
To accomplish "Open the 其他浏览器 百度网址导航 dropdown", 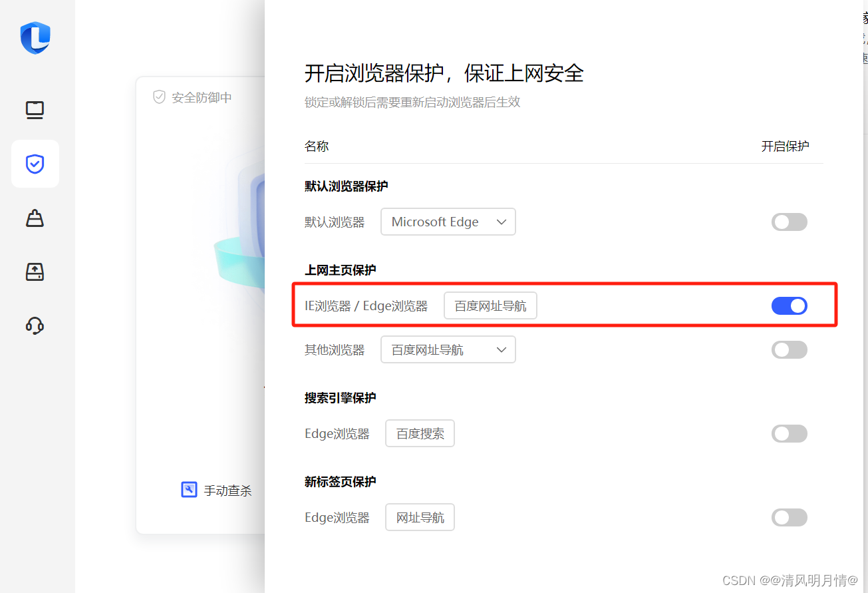I will point(448,349).
